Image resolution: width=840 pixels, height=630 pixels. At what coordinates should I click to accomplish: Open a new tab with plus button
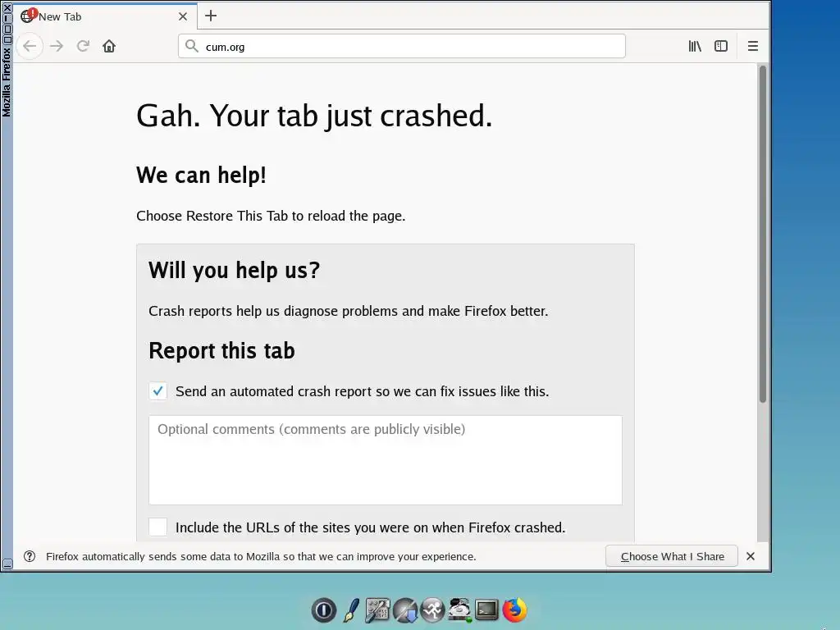coord(211,16)
